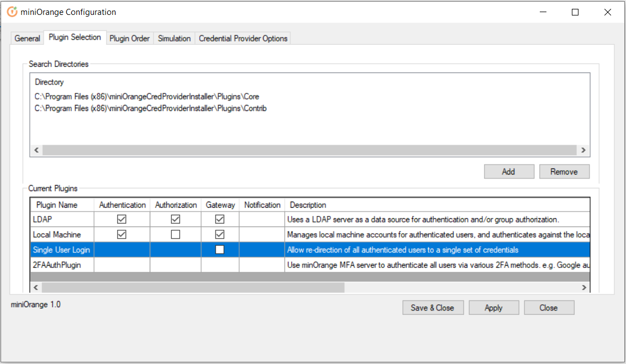Screen dimensions: 626x364
Task: Click the Plugin Name column header
Action: [62, 205]
